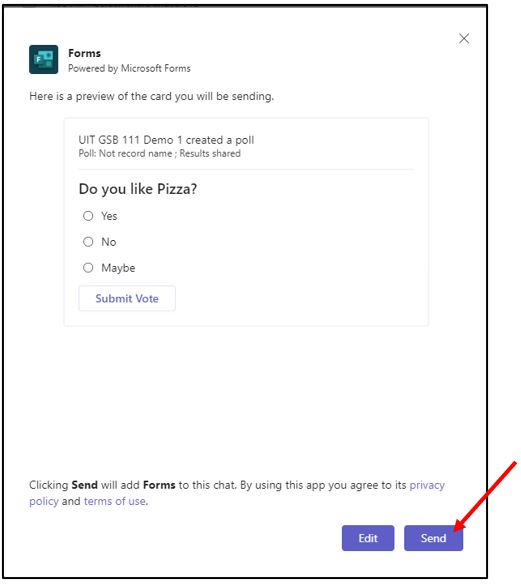The width and height of the screenshot is (521, 585).
Task: Click the Submit Vote button
Action: (x=127, y=298)
